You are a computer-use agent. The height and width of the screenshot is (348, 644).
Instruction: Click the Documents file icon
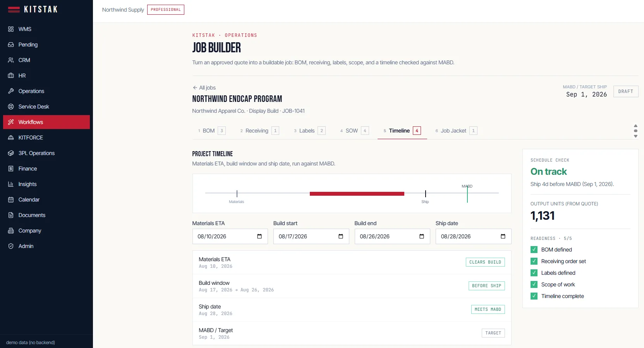11,215
